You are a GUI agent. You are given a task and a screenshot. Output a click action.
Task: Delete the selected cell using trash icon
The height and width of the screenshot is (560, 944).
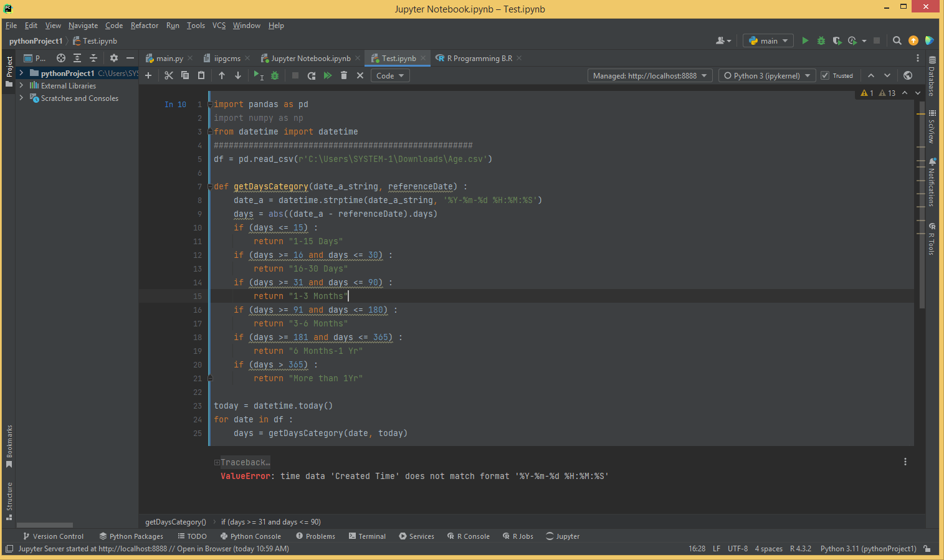(x=343, y=75)
